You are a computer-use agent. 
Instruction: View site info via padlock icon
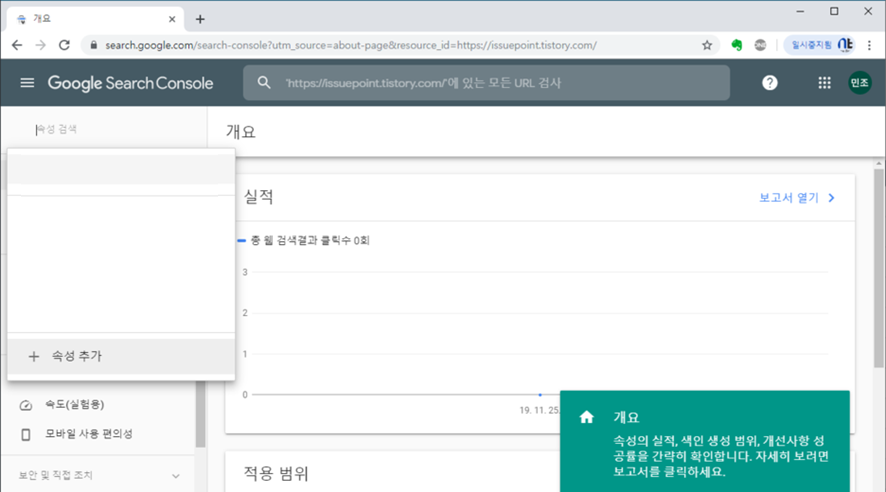tap(94, 45)
